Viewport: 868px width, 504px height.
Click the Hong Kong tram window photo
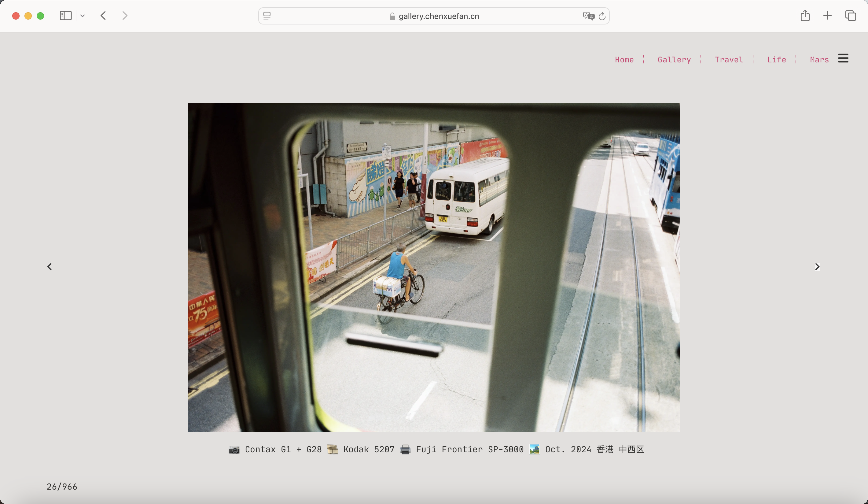point(434,268)
